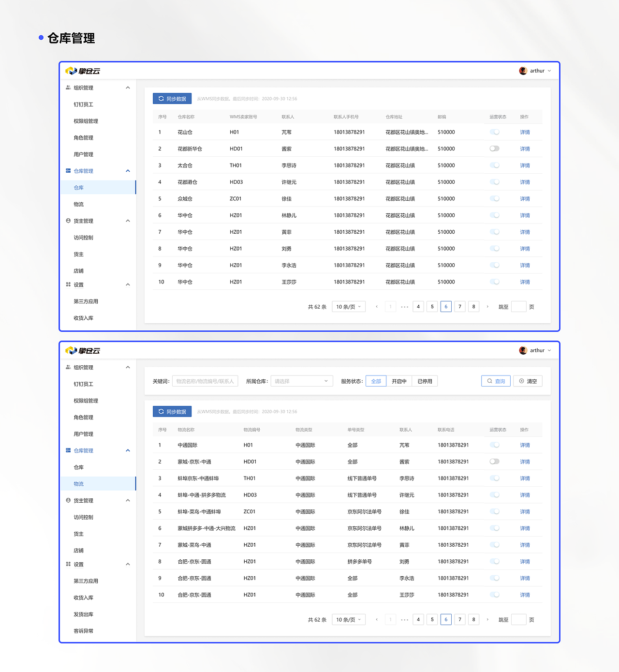
Task: Click 设置 grid icon in bottom sidebar
Action: click(x=68, y=564)
